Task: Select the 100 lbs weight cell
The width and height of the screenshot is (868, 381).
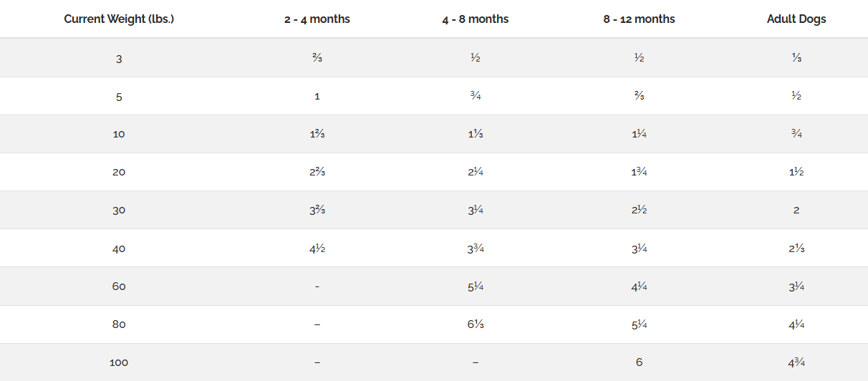Action: pos(119,362)
